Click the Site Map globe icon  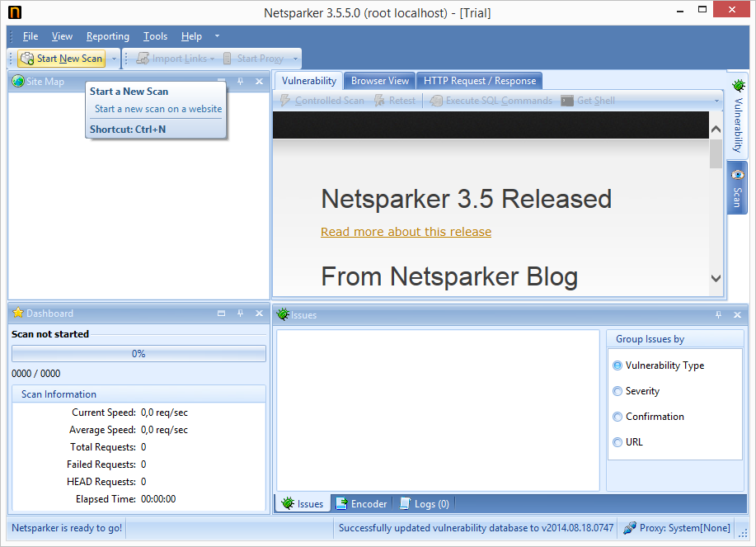[x=18, y=81]
